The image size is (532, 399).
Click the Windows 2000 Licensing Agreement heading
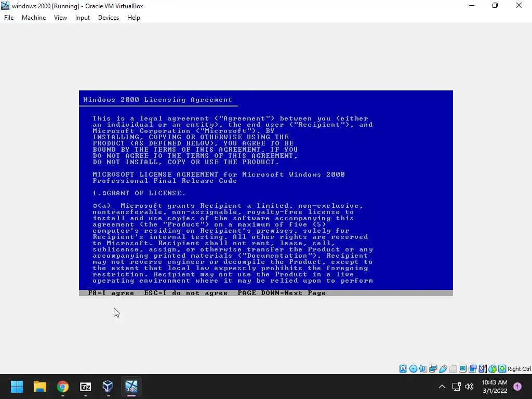pos(158,100)
